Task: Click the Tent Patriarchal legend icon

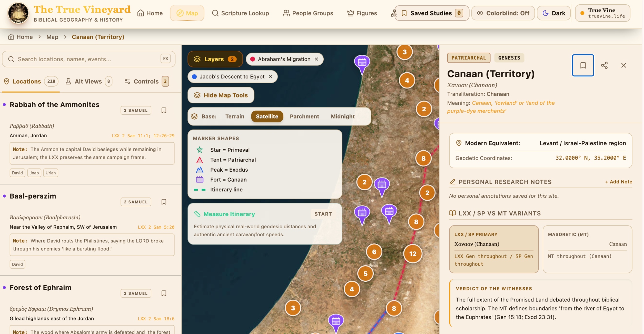Action: (x=200, y=160)
